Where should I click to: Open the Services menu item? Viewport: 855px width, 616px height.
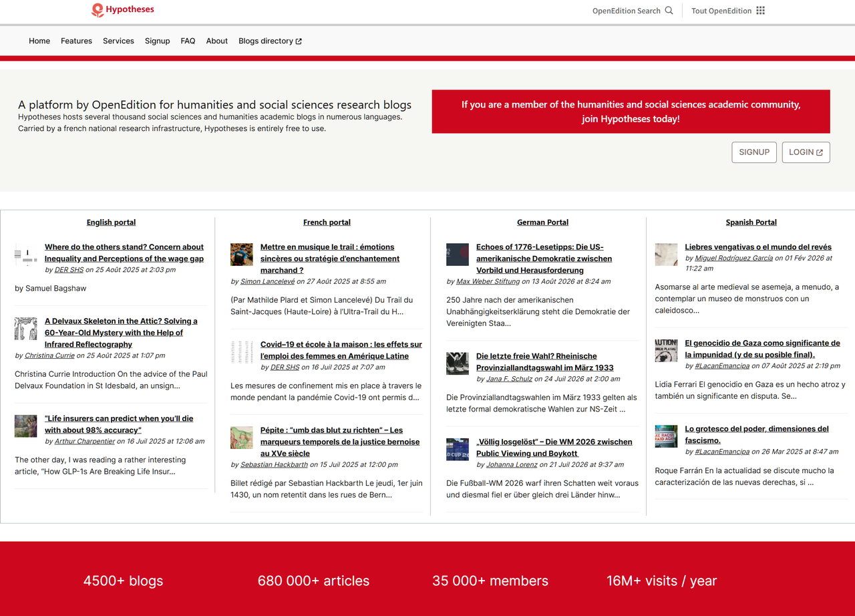point(118,41)
